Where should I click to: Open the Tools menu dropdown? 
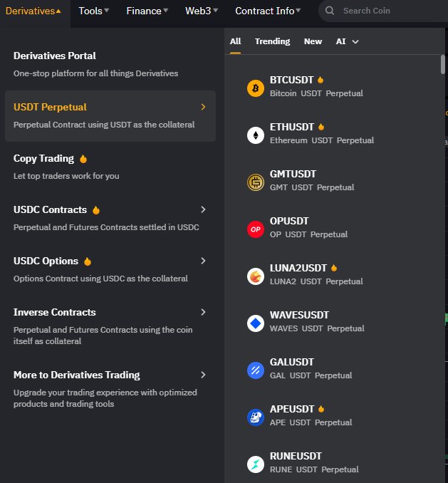point(93,11)
